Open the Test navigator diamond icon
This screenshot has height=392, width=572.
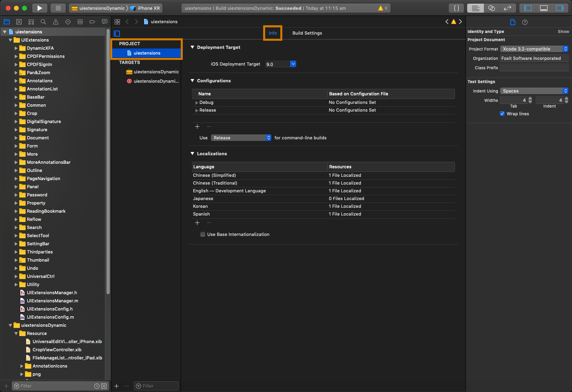pyautogui.click(x=68, y=22)
